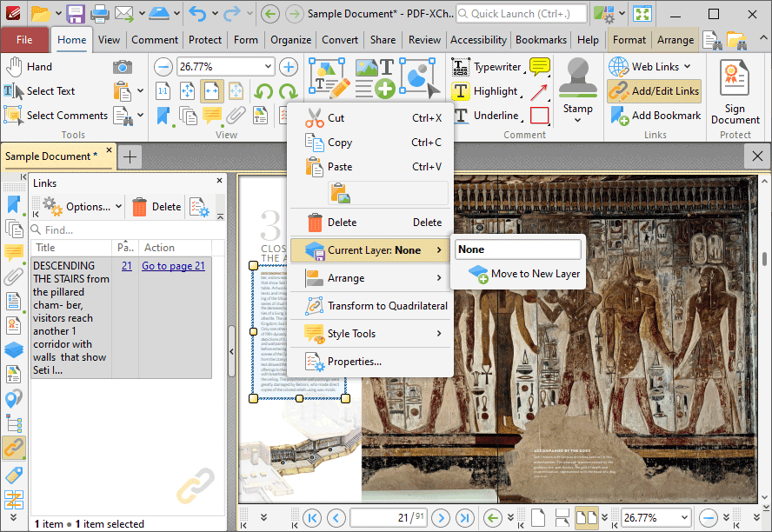Click the red rectangle annotation tool
This screenshot has width=772, height=532.
[539, 116]
